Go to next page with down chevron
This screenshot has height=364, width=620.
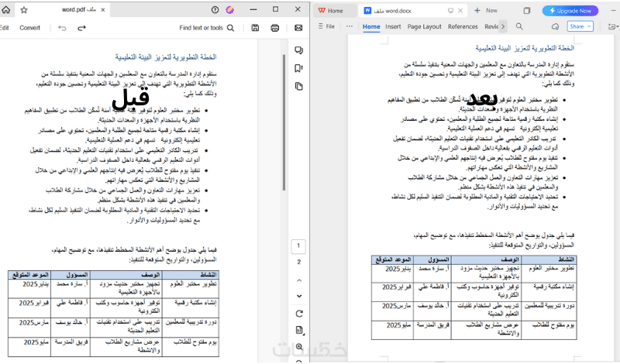click(x=299, y=296)
